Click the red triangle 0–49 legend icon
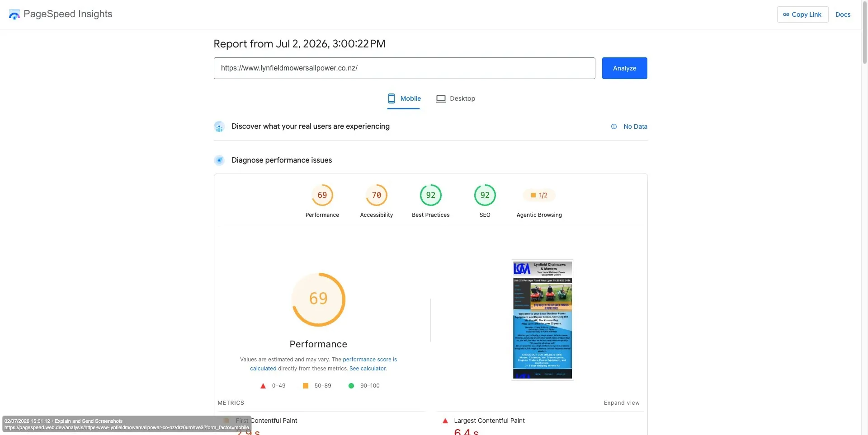Image resolution: width=868 pixels, height=435 pixels. click(x=263, y=386)
